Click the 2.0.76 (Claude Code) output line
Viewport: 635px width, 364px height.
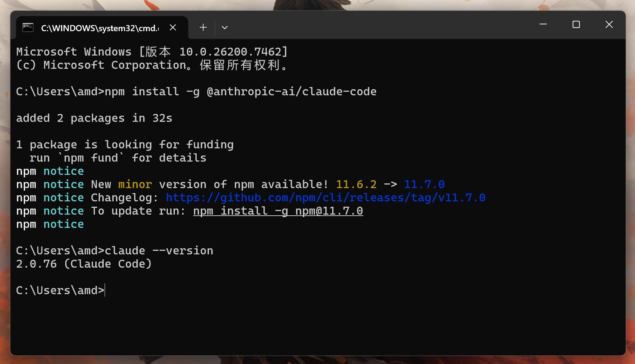(x=84, y=264)
